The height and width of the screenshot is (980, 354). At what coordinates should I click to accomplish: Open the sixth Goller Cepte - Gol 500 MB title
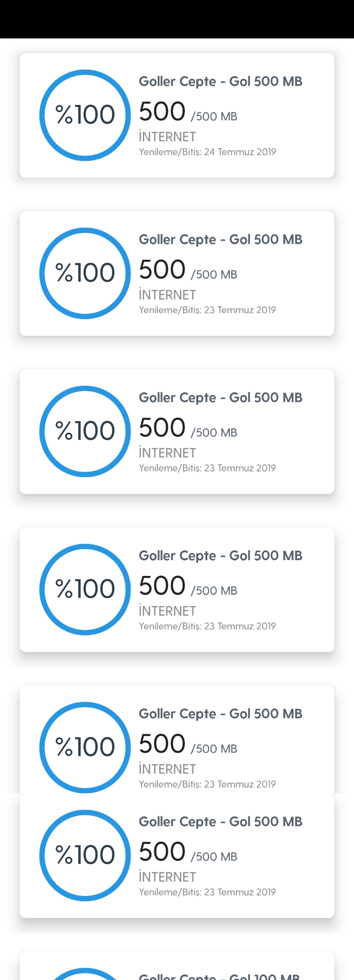click(x=221, y=822)
